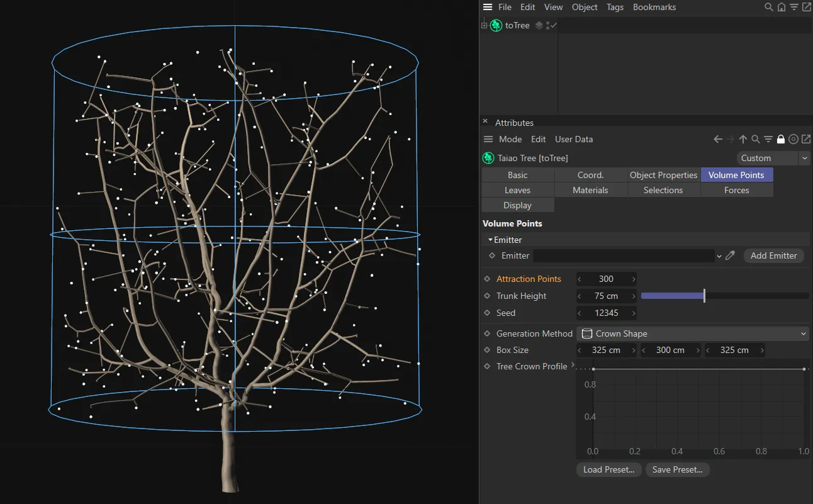This screenshot has width=813, height=504.
Task: Expand the toTree object hierarchy
Action: 484,26
